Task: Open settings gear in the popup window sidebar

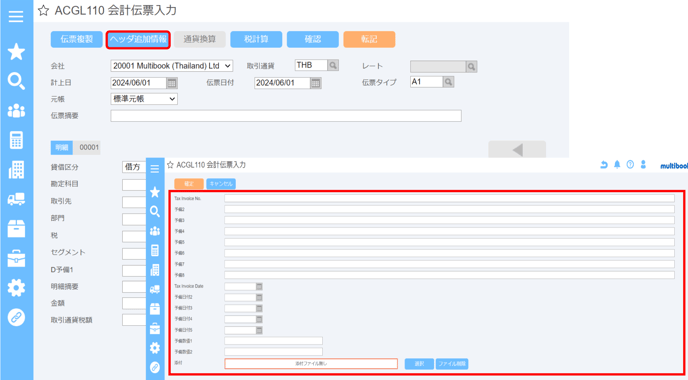Action: tap(154, 348)
